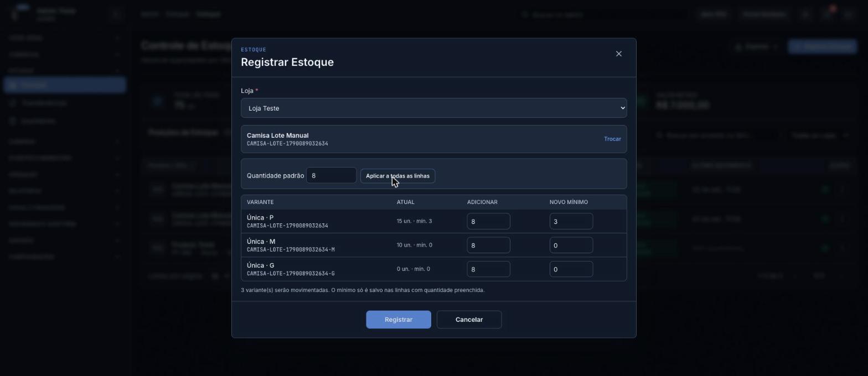Click the ATUAL column header
This screenshot has height=376, width=868.
405,202
